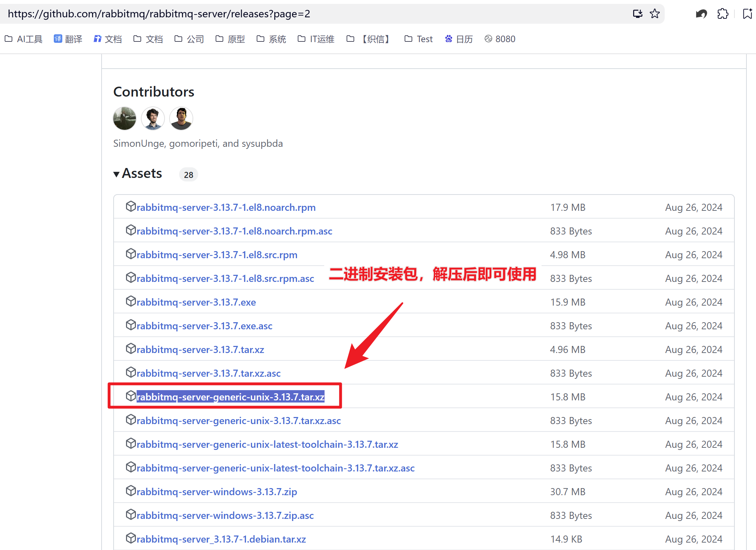This screenshot has height=550, width=756.
Task: Download rabbitmq-server-3.13.7-1.el8.noarch.rpm
Action: click(x=226, y=207)
